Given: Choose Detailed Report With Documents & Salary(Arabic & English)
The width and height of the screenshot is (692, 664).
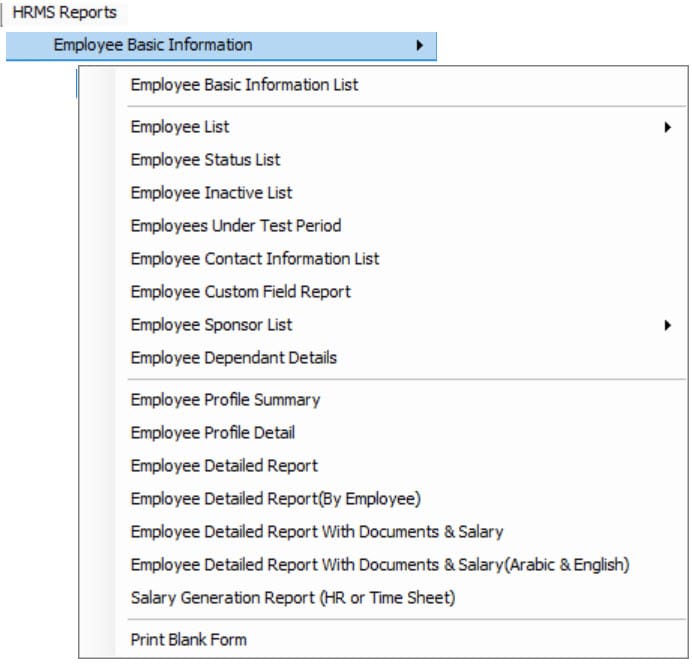Looking at the screenshot, I should tap(383, 565).
